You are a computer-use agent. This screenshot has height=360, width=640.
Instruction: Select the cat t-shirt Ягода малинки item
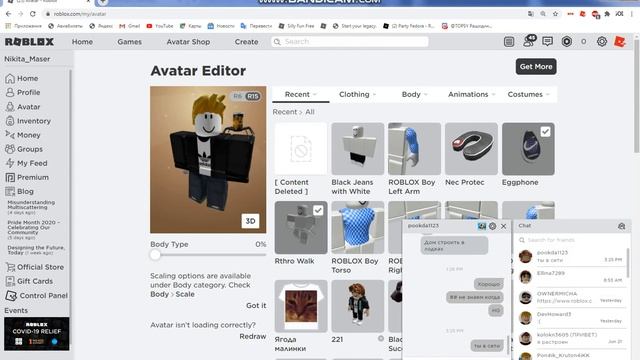click(301, 306)
